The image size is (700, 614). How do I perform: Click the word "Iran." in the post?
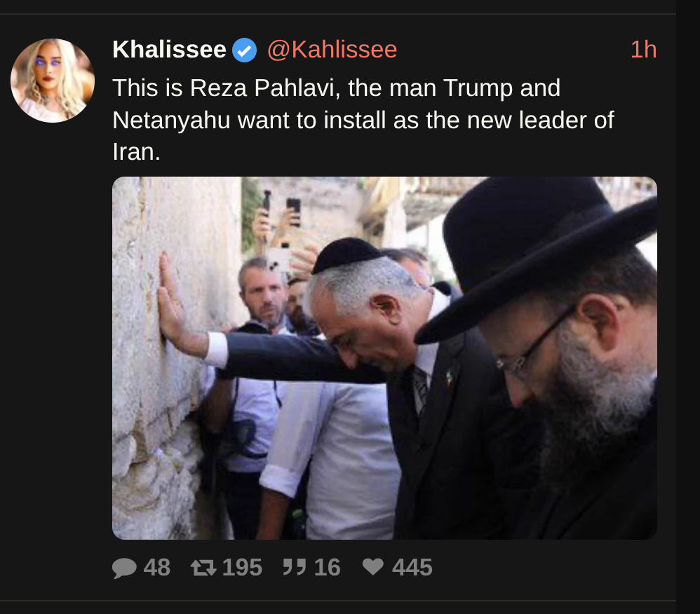click(136, 152)
